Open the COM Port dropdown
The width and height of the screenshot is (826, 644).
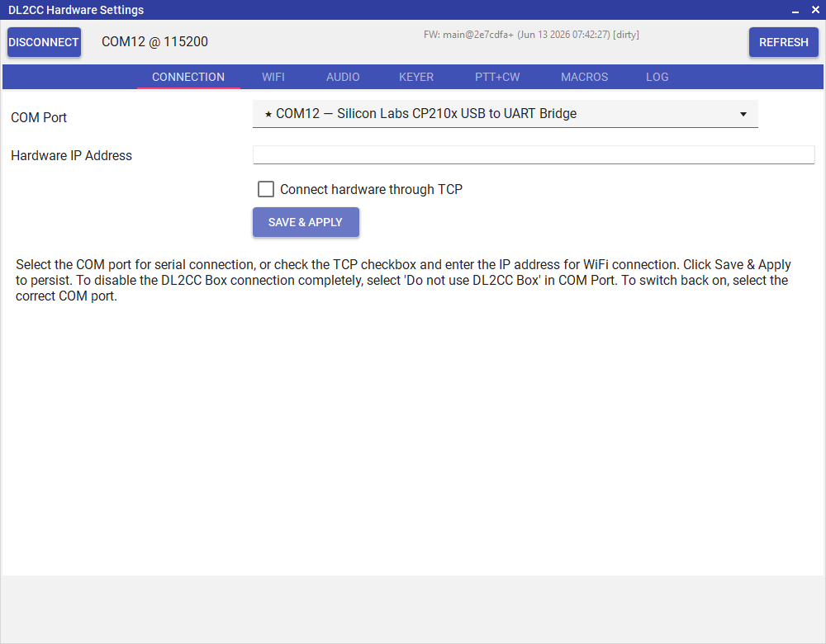point(506,114)
